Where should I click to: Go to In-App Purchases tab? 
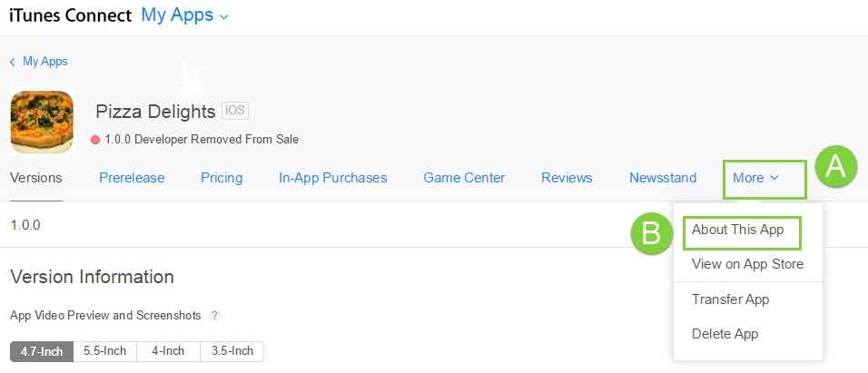pyautogui.click(x=332, y=178)
